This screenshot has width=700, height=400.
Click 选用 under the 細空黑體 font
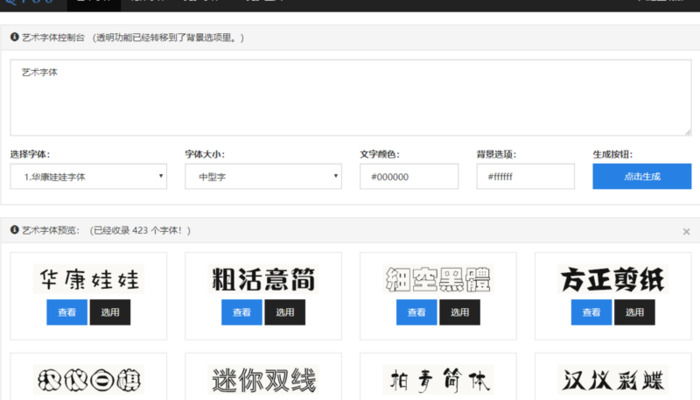(460, 312)
